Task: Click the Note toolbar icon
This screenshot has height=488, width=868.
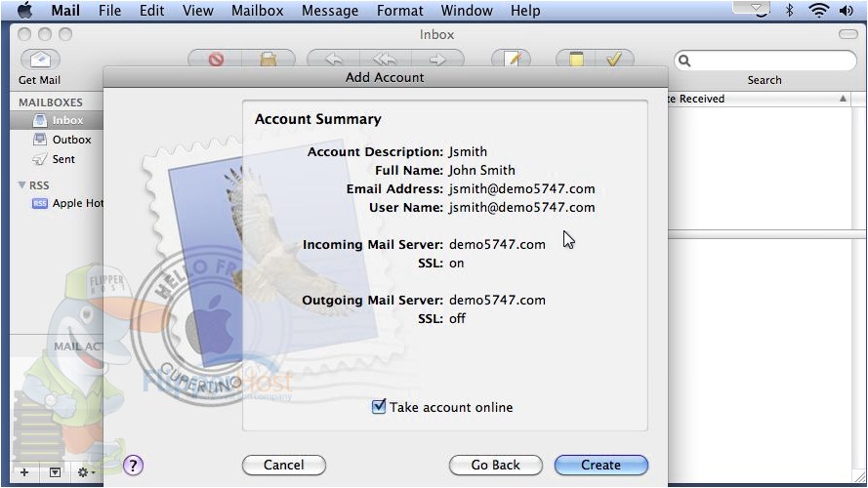Action: tap(576, 59)
